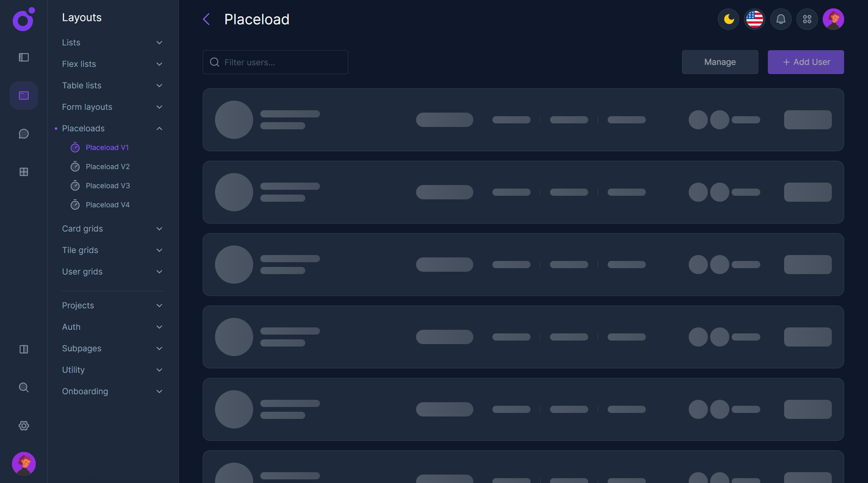
Task: Expand the Card grids section
Action: [x=112, y=228]
